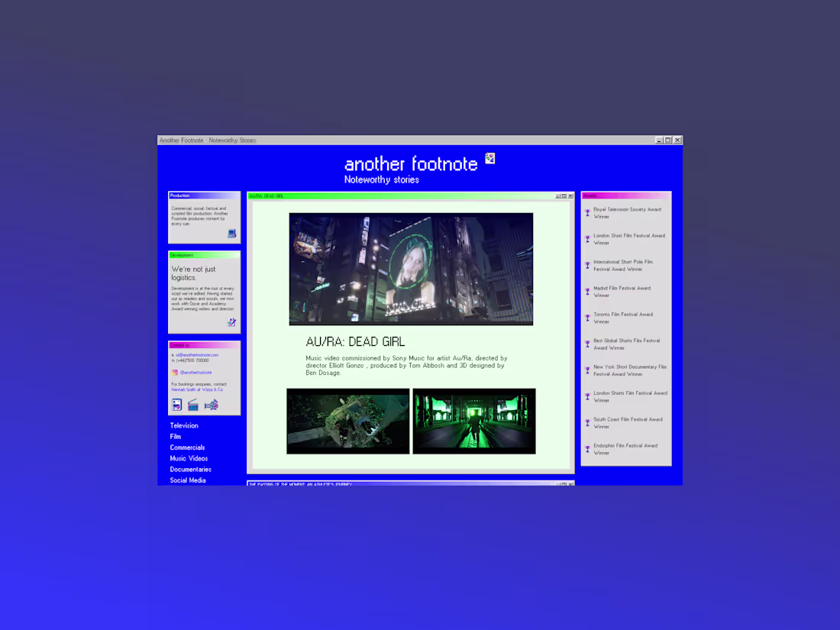This screenshot has height=630, width=840.
Task: Click the film camera icon in the Contact panel
Action: [211, 405]
